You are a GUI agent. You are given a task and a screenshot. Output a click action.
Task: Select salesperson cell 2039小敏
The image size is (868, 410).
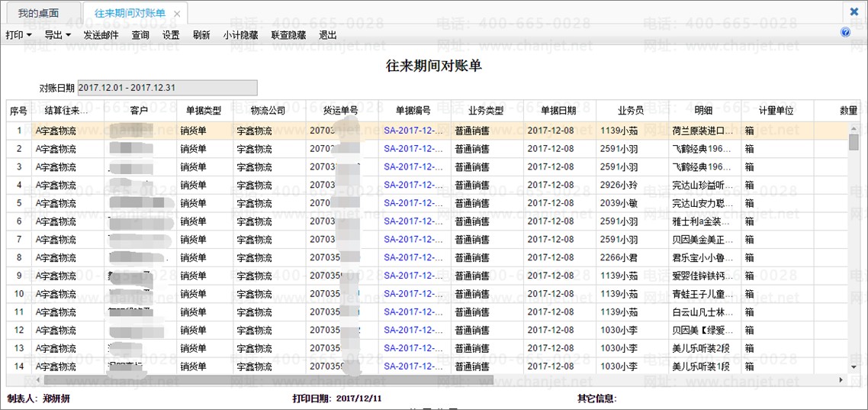point(632,203)
